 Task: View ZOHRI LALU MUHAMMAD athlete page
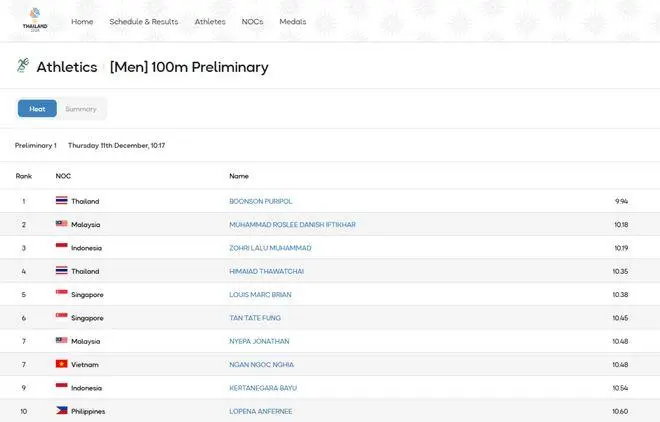[x=270, y=248]
